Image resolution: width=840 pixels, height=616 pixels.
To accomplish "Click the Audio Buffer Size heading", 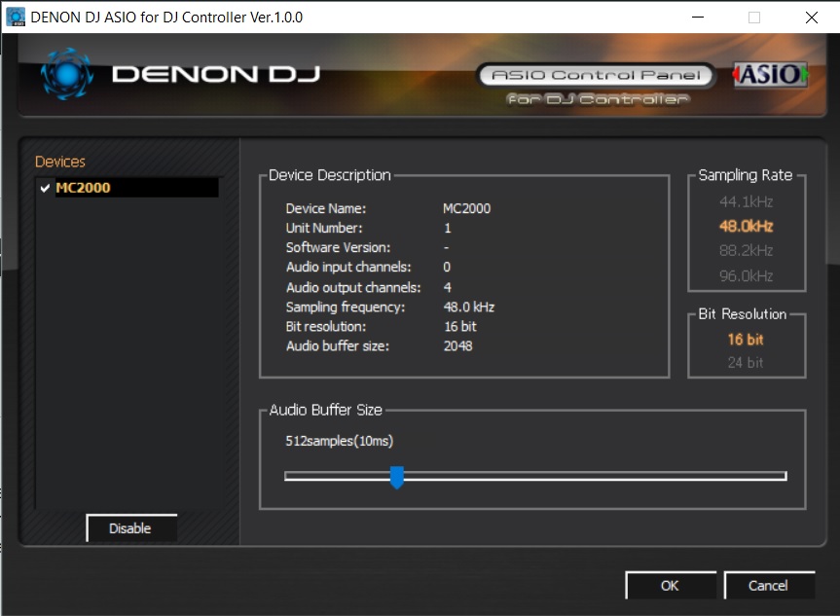I will pyautogui.click(x=326, y=410).
